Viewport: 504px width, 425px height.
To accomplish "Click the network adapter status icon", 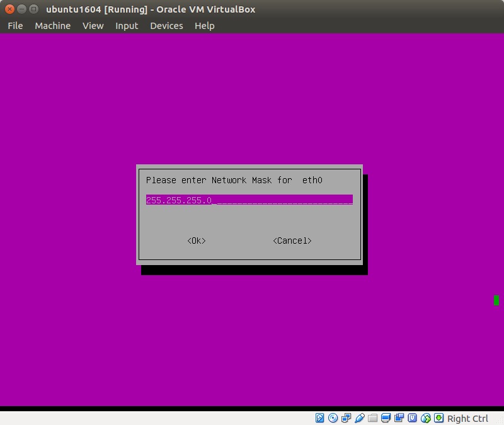I will click(x=346, y=418).
